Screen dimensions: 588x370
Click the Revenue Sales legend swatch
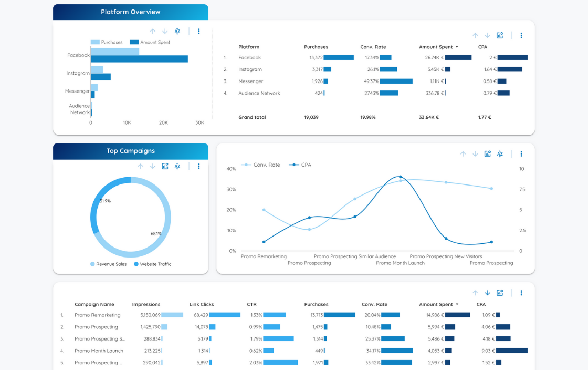tap(93, 264)
